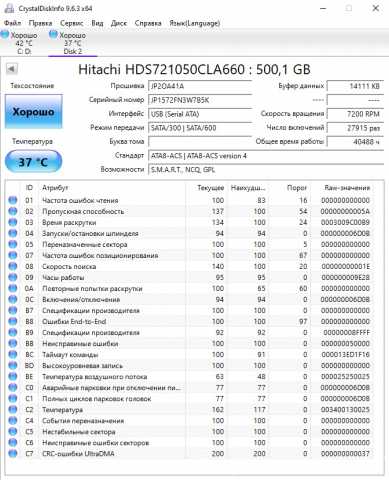Viewport: 389px width, 480px height.
Task: Open the Правка menu
Action: 40,23
